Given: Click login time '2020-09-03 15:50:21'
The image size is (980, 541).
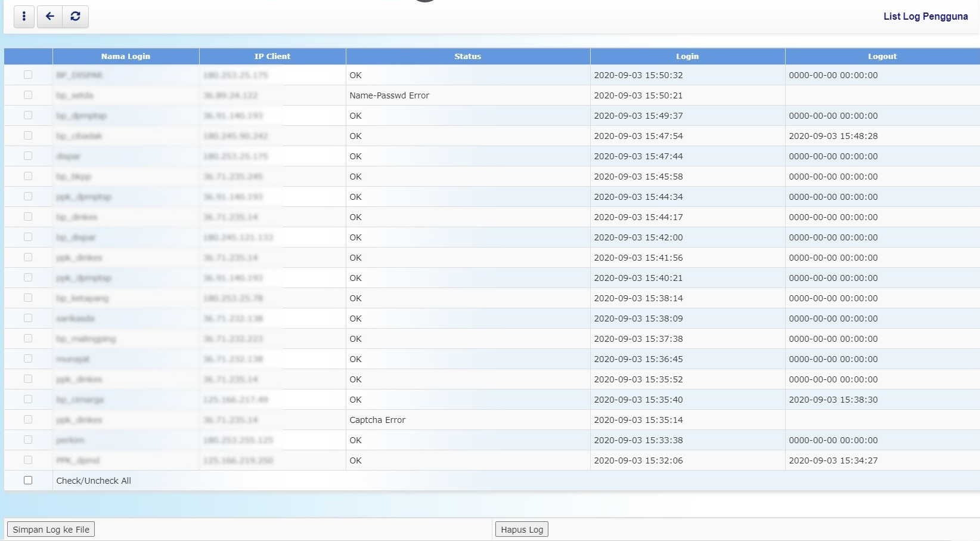Looking at the screenshot, I should pos(638,95).
